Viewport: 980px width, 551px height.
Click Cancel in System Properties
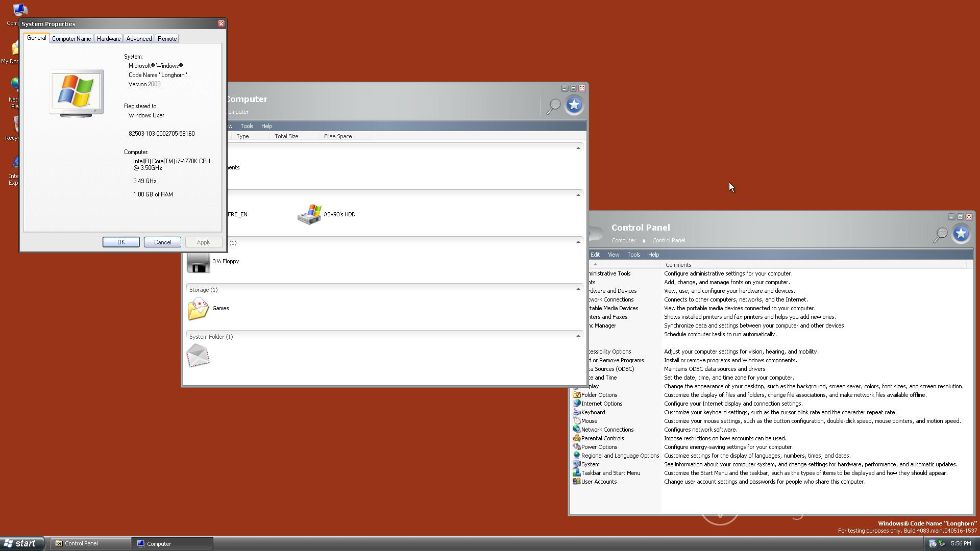[x=162, y=242]
